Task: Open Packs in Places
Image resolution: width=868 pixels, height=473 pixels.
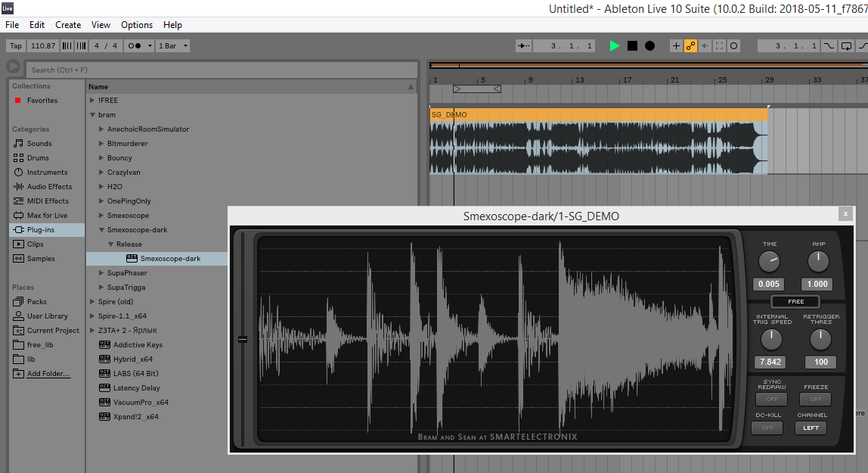Action: [36, 302]
